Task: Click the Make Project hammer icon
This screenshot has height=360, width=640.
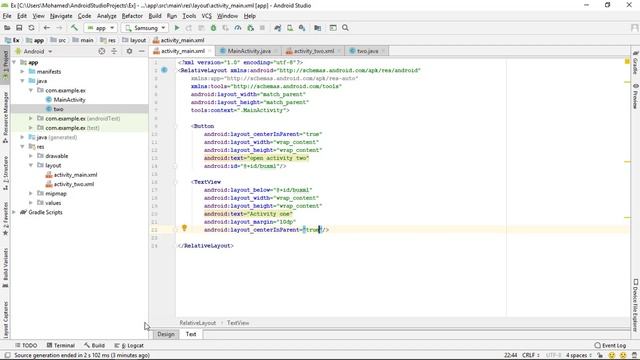Action: (74, 28)
